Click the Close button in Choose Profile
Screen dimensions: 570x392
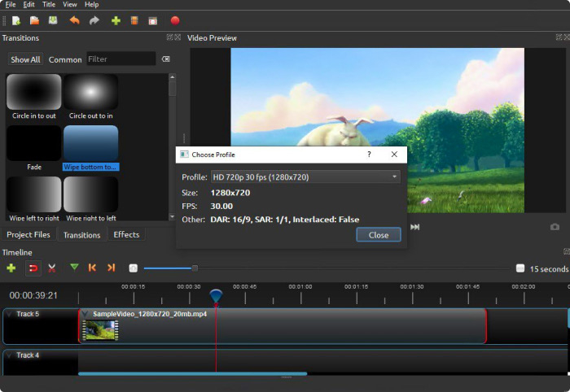[379, 235]
